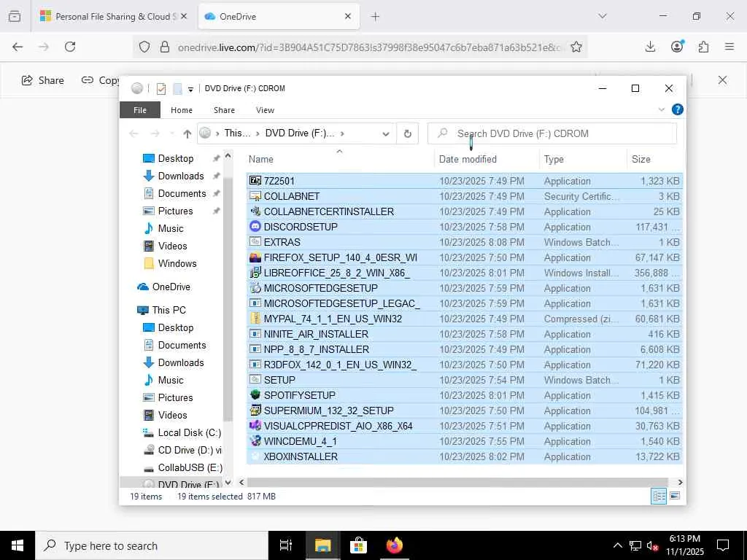Click the WINCDEMU_4_1 file icon

255,441
